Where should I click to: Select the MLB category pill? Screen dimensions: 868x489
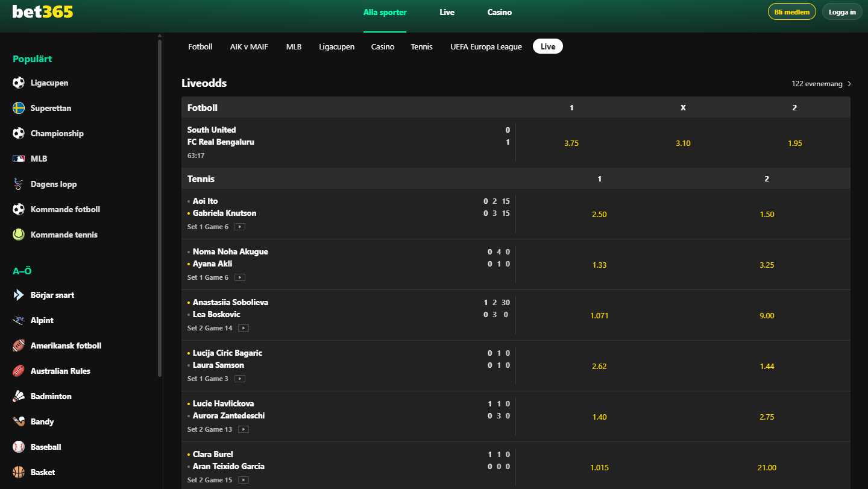[x=294, y=46]
